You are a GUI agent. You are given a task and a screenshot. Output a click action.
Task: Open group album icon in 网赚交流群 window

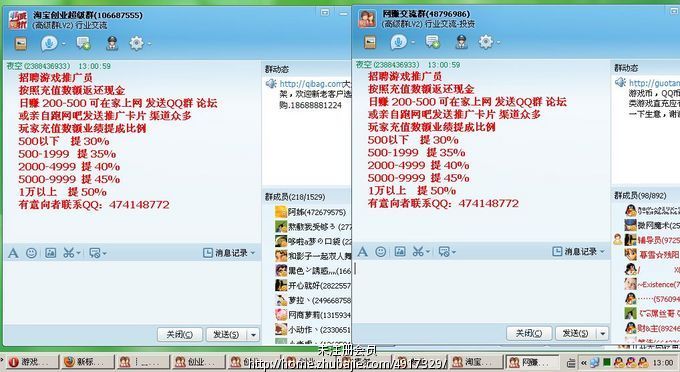click(x=370, y=42)
